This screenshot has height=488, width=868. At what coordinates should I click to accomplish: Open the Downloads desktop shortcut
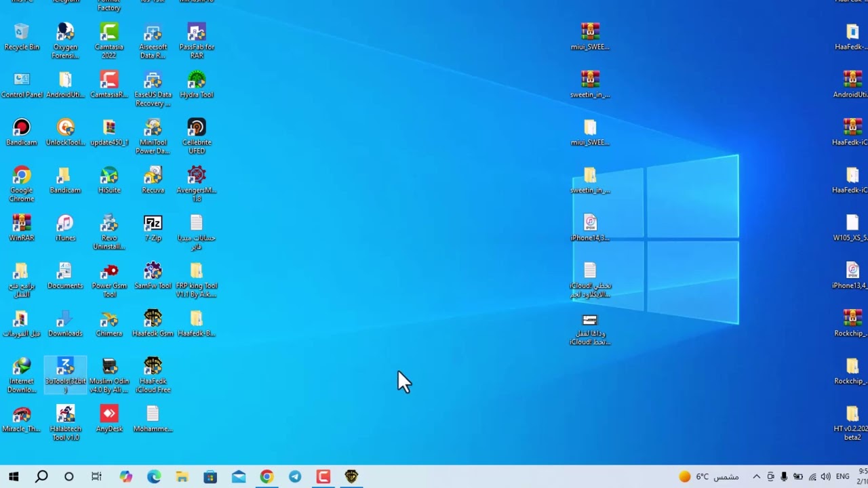coord(65,323)
